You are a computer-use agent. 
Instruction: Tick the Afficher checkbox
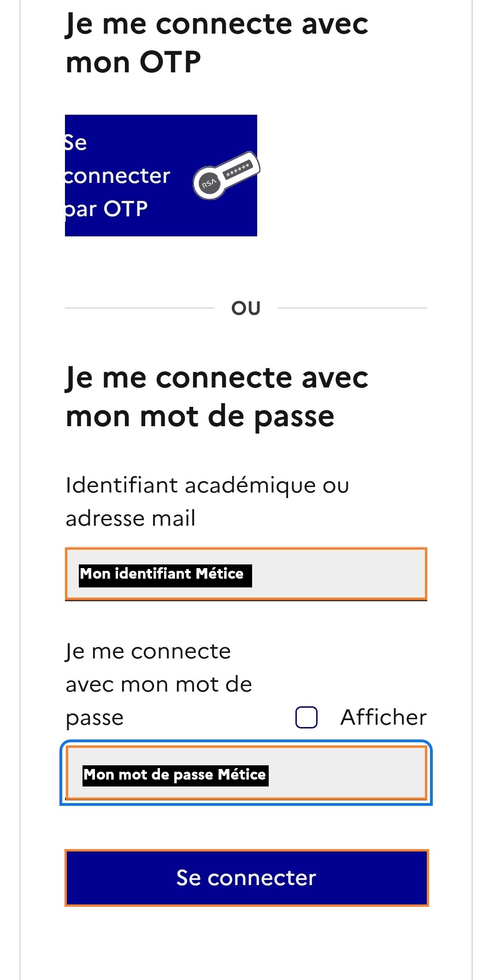click(306, 717)
